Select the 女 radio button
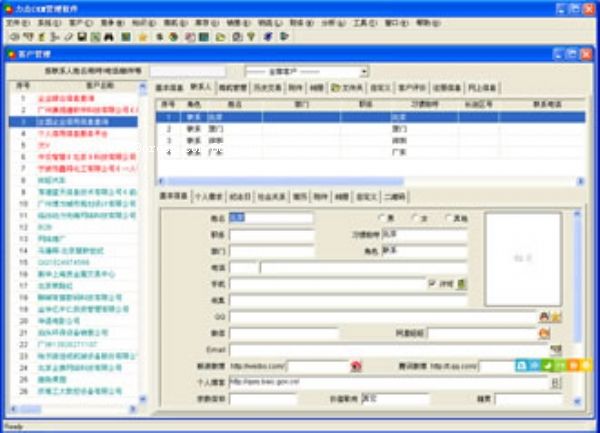 (414, 217)
